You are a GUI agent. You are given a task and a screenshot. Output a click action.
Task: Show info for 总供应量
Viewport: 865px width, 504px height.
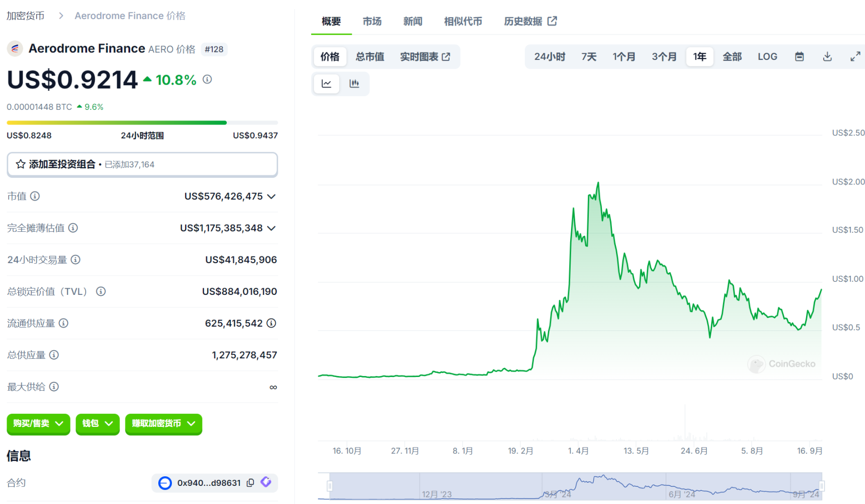[x=54, y=355]
